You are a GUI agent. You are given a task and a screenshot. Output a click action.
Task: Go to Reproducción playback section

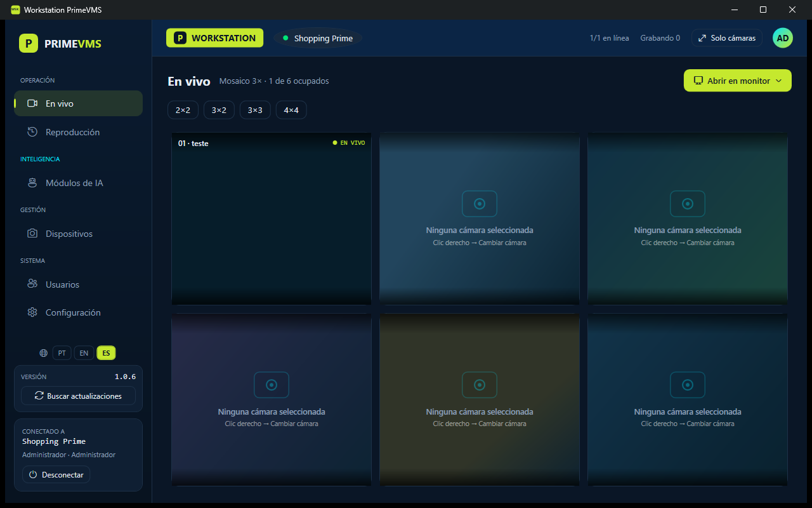[x=78, y=132]
